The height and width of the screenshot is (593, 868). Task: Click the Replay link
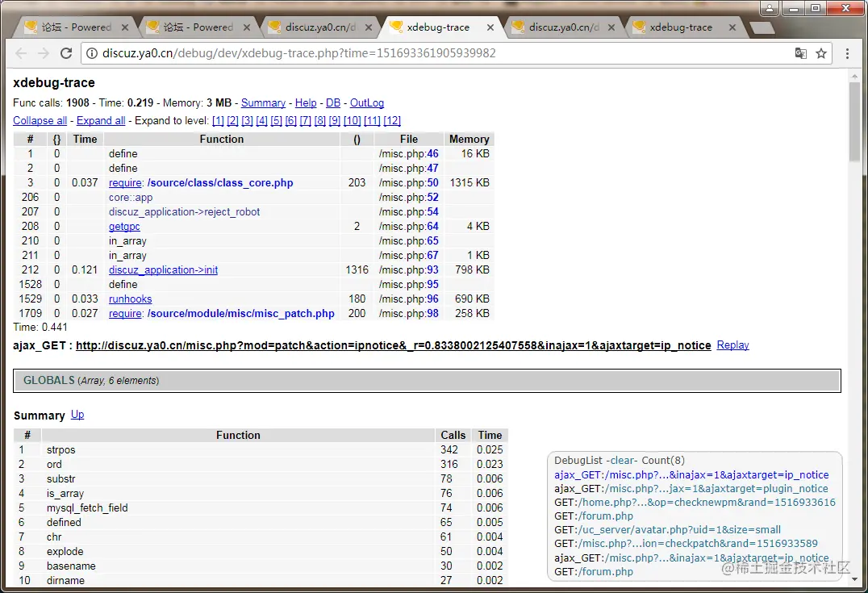(732, 345)
